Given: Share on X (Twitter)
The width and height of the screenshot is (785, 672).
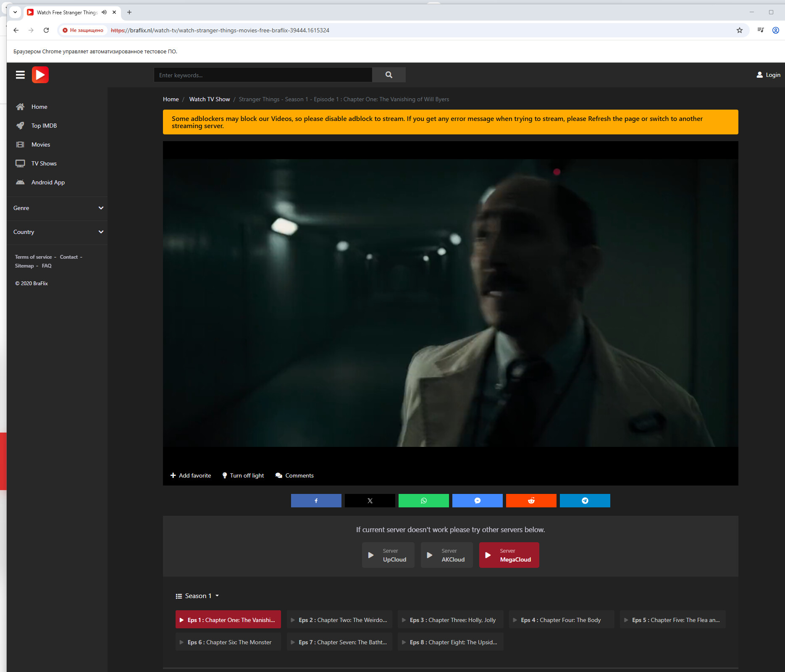Looking at the screenshot, I should point(370,501).
